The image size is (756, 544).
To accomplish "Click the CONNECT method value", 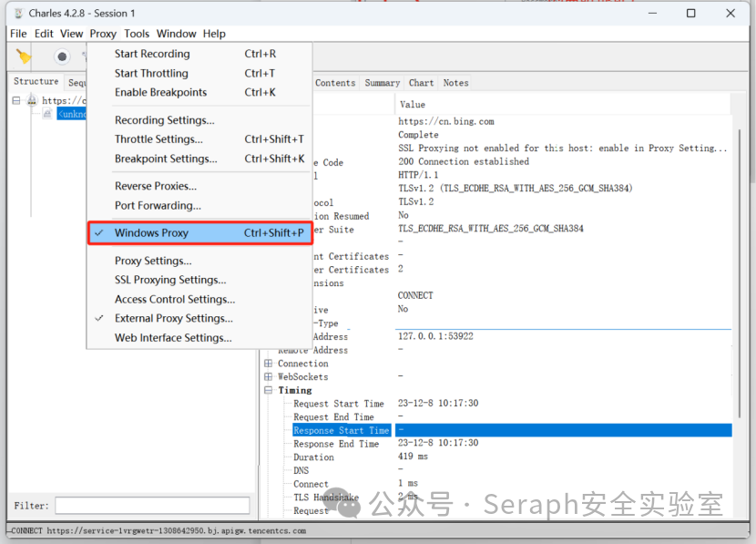I will 415,295.
